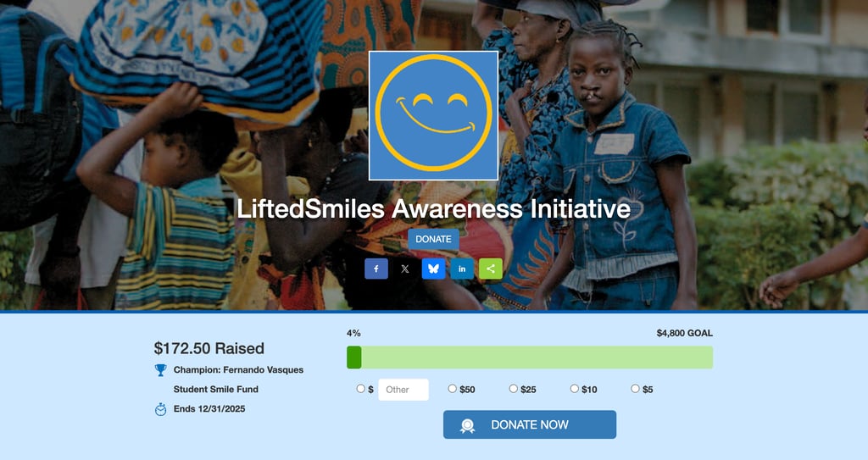868x460 pixels.
Task: Select the $50 donation radio option
Action: 453,389
